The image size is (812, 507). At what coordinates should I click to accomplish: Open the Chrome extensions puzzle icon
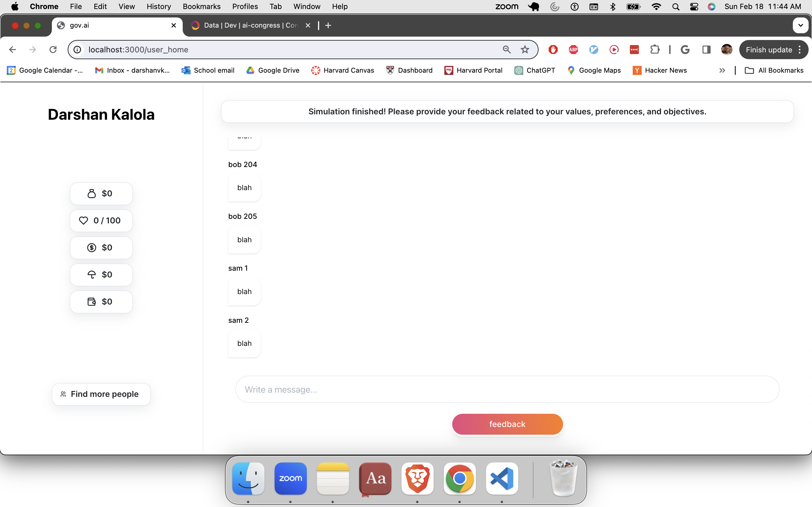tap(654, 50)
